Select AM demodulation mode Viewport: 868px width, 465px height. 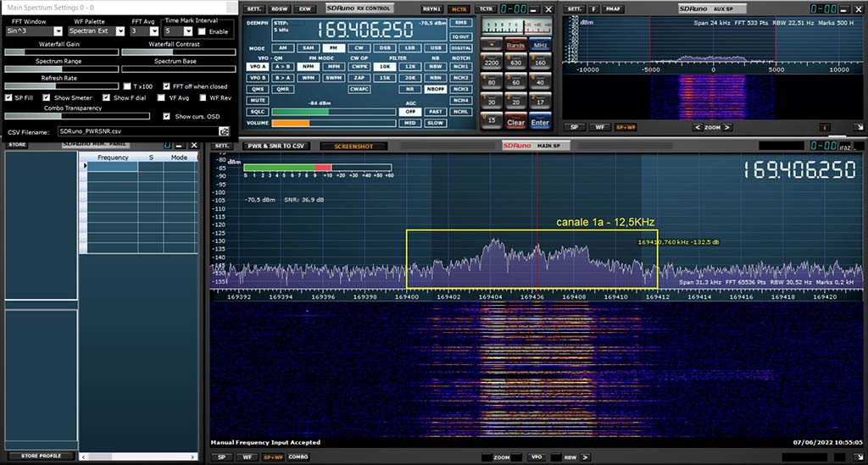coord(283,48)
